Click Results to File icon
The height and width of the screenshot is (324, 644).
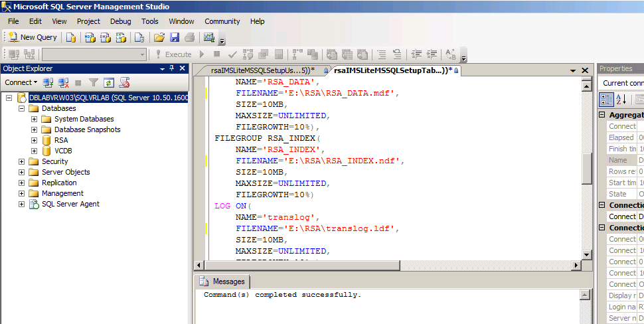point(362,54)
